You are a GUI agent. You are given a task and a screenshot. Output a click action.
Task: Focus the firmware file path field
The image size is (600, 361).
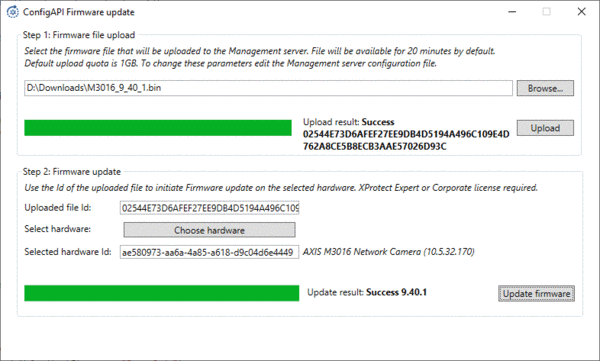click(268, 88)
